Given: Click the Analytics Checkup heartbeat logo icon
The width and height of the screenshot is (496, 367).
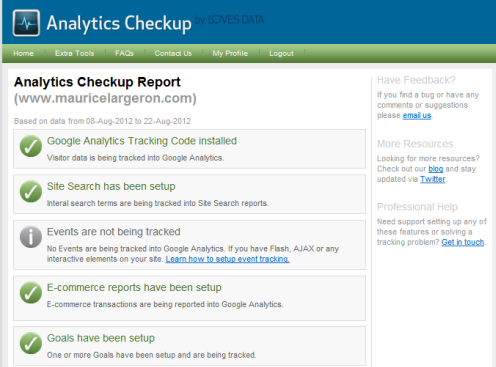Looking at the screenshot, I should tap(26, 23).
